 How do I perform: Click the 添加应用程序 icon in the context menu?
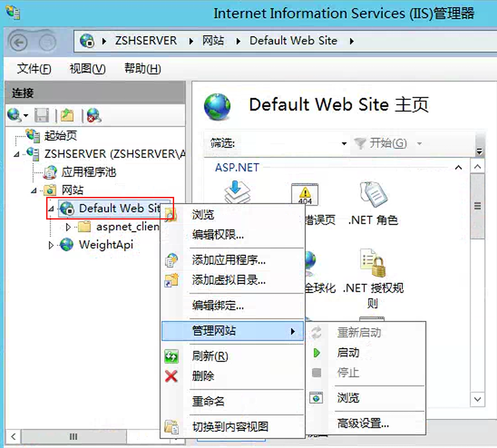171,260
